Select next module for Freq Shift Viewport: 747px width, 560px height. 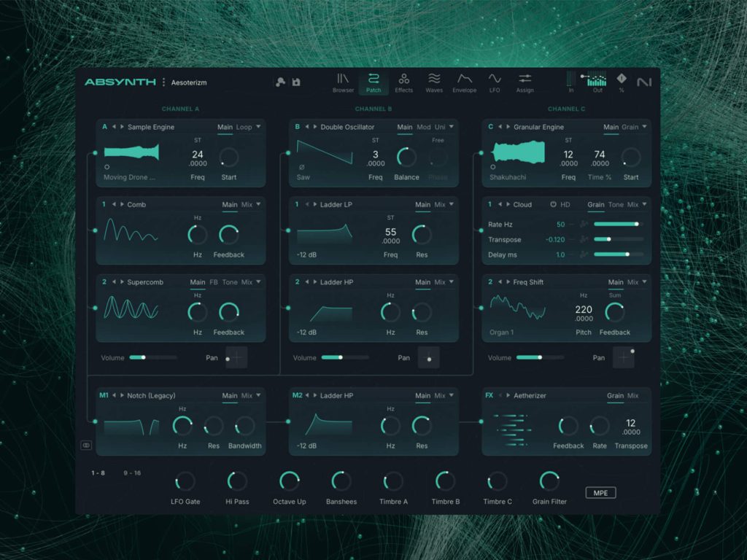point(508,282)
